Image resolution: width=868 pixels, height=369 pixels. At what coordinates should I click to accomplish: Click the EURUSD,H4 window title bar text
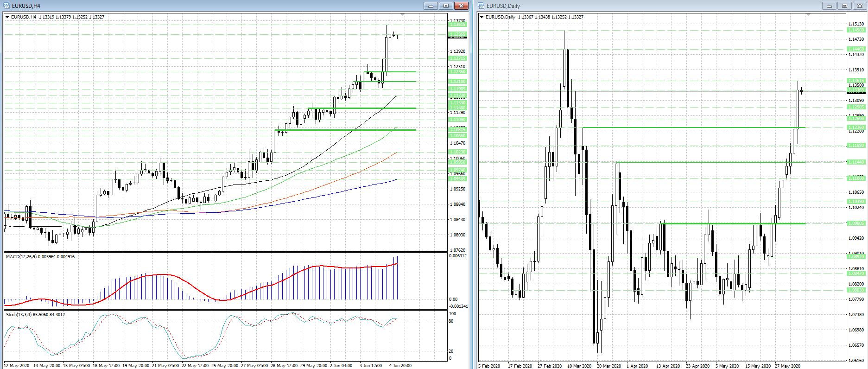tap(26, 6)
